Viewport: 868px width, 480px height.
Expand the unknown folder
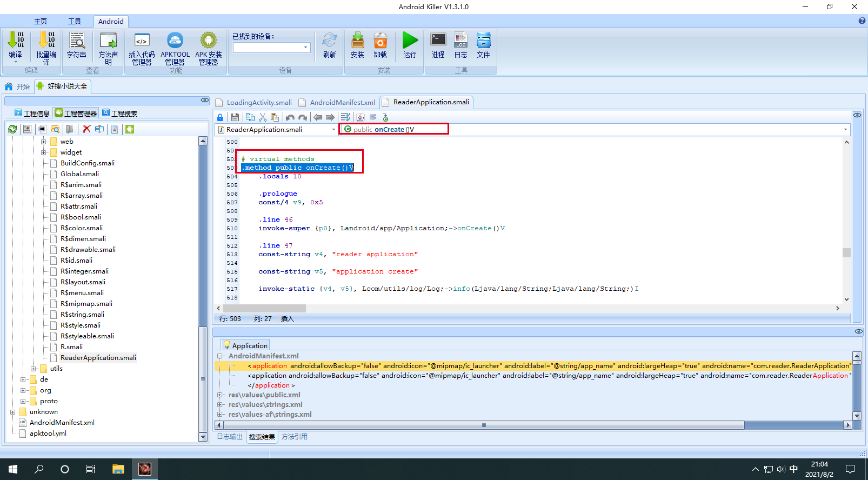(13, 412)
